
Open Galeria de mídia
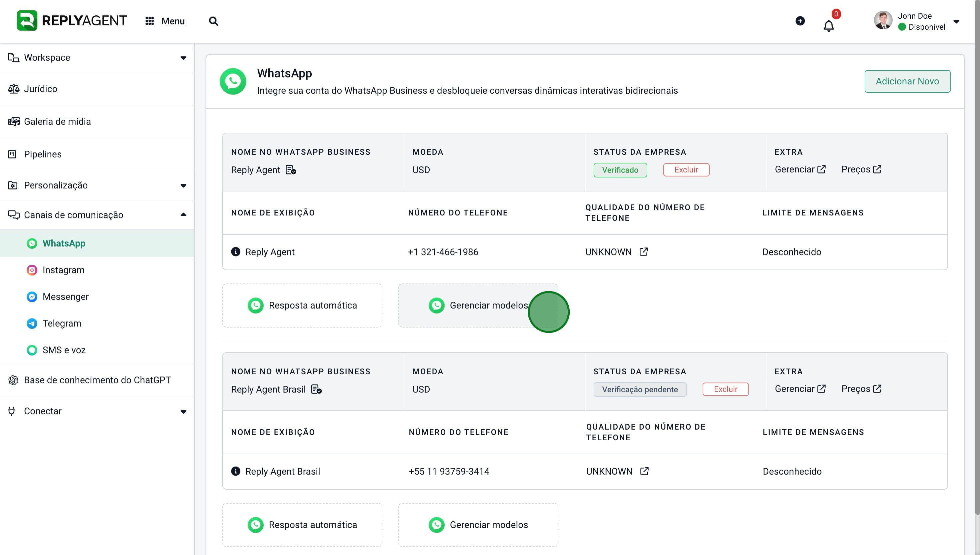[57, 122]
